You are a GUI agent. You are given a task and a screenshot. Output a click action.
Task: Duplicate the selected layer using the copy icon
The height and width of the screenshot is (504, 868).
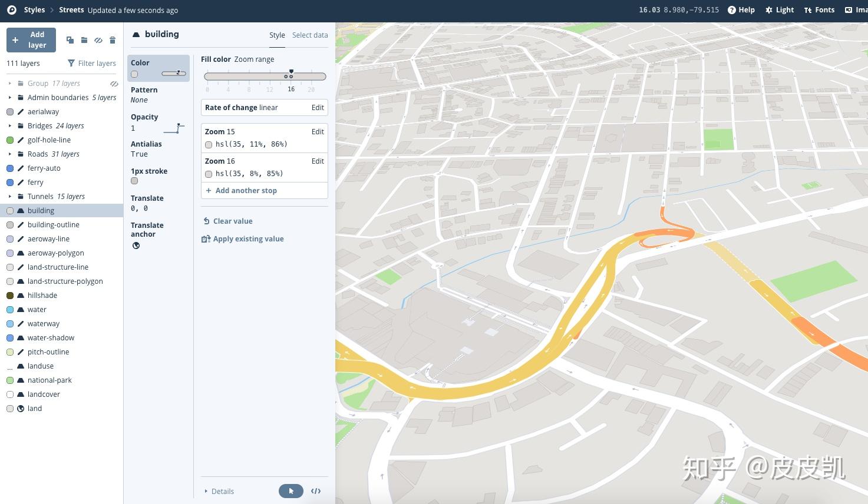(x=70, y=40)
